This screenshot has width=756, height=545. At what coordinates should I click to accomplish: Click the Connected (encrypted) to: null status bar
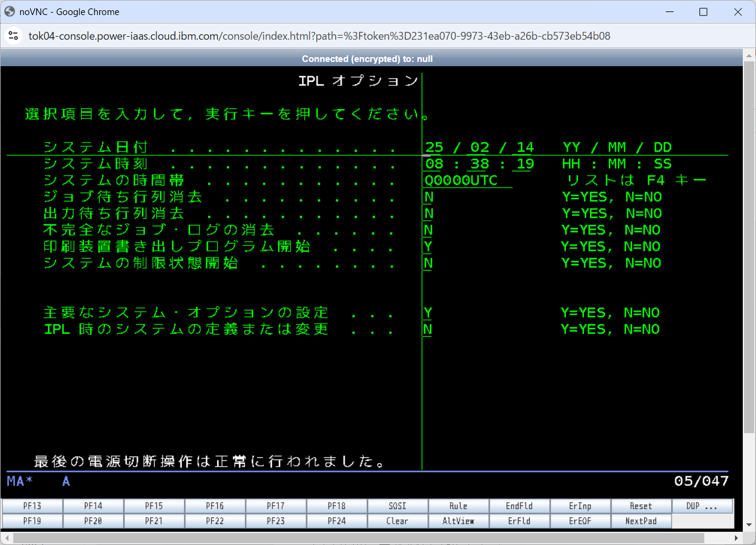point(367,59)
